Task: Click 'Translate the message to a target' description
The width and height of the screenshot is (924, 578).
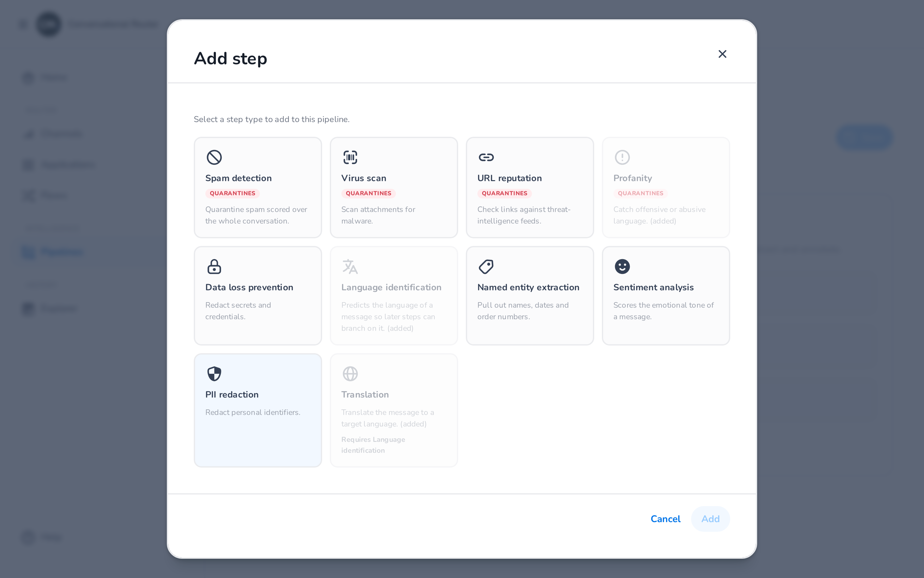Action: coord(387,418)
